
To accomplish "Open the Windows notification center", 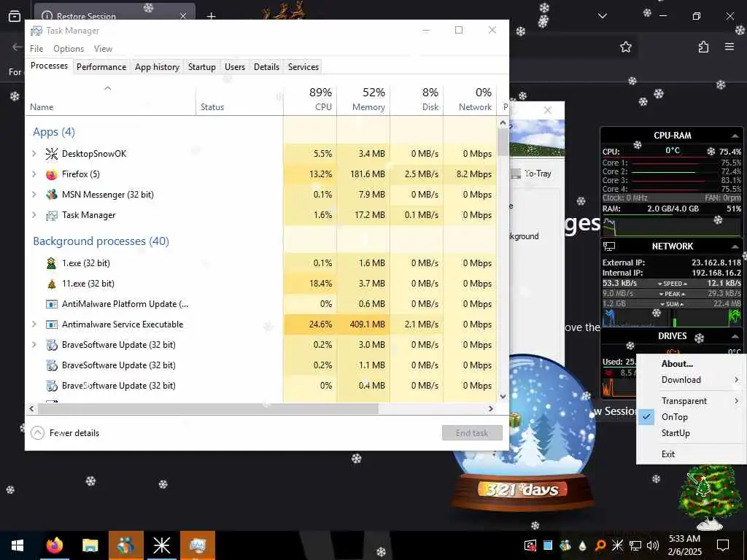I will (723, 545).
